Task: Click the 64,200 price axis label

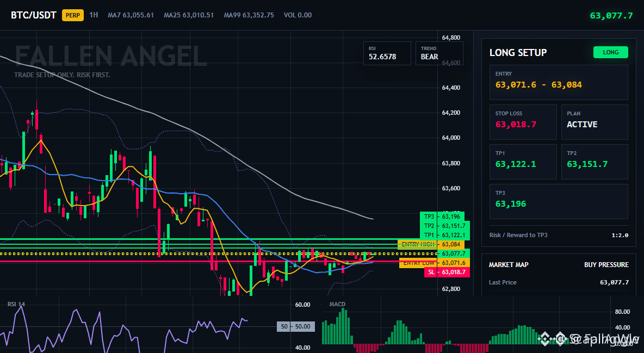Action: [x=451, y=113]
